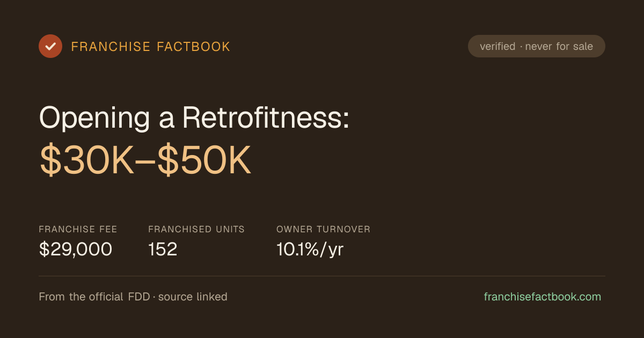Click the 10.1%/yr turnover value
644x338 pixels.
[310, 249]
